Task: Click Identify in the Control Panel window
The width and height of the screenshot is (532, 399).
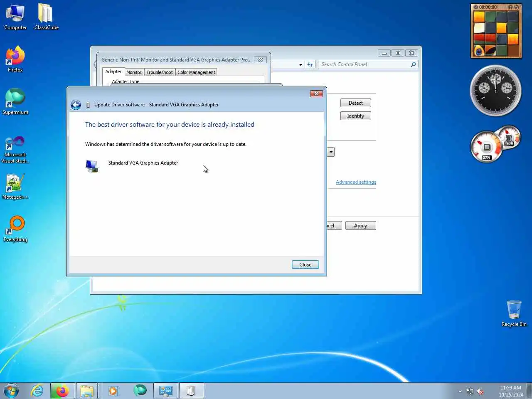Action: 355,116
